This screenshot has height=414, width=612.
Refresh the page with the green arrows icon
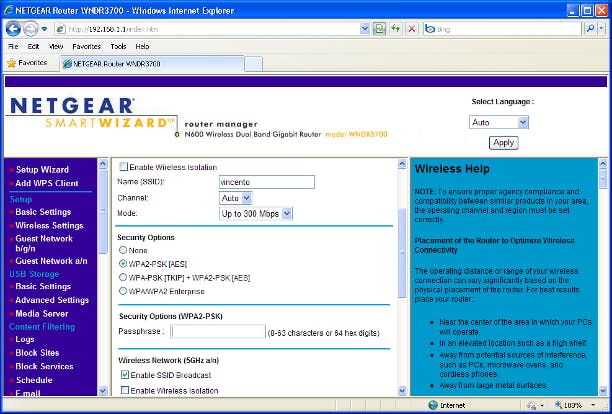pos(395,29)
